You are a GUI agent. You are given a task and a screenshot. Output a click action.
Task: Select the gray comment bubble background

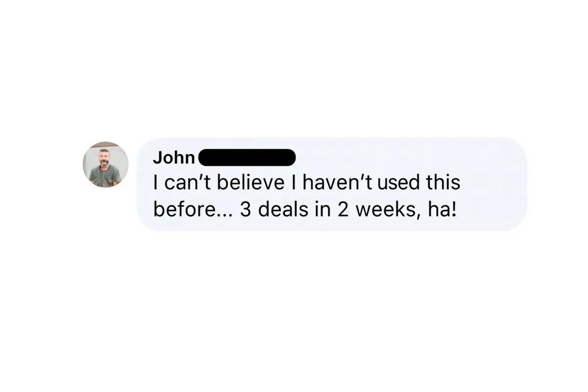pos(332,184)
